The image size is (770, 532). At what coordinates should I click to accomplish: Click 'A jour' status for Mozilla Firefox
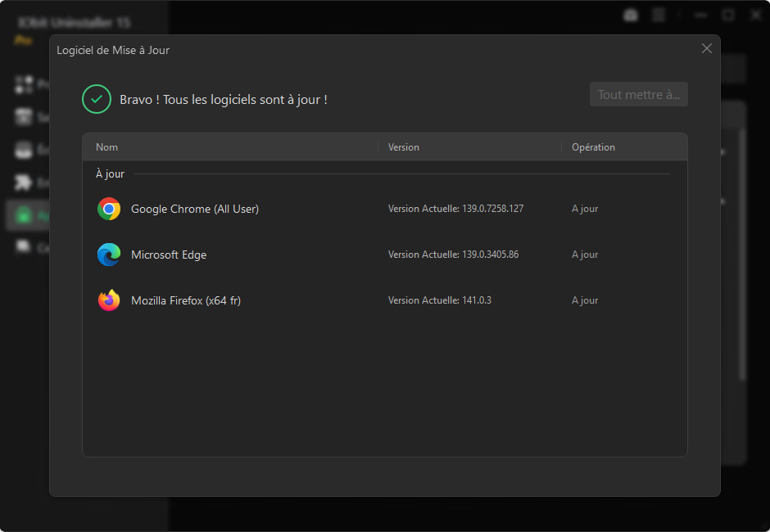point(585,300)
